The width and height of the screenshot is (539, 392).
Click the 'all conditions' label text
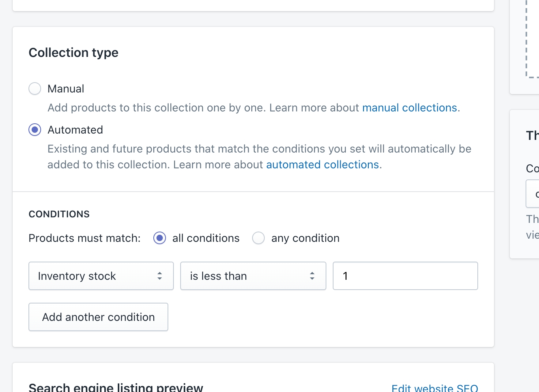[x=206, y=238]
